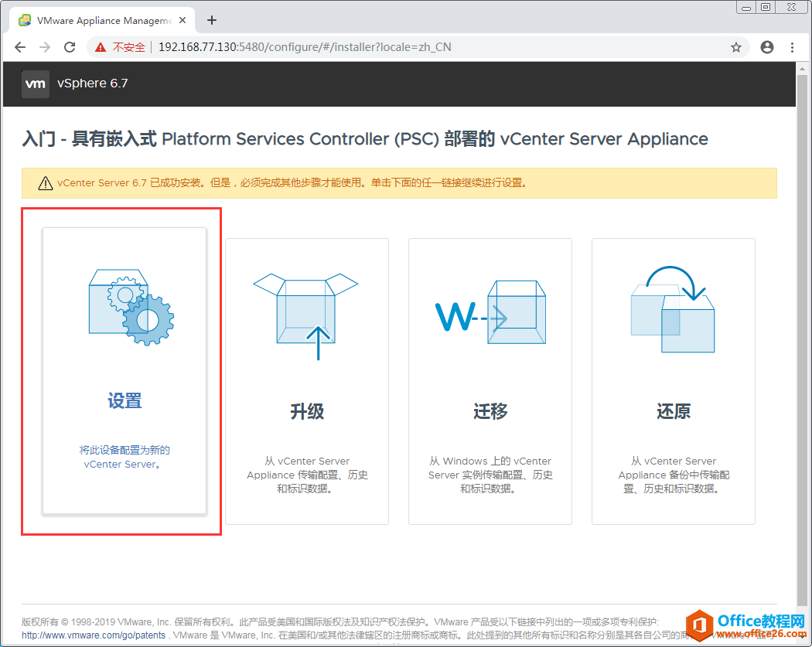The image size is (812, 647).
Task: Open the Chrome profile avatar icon
Action: (x=767, y=47)
